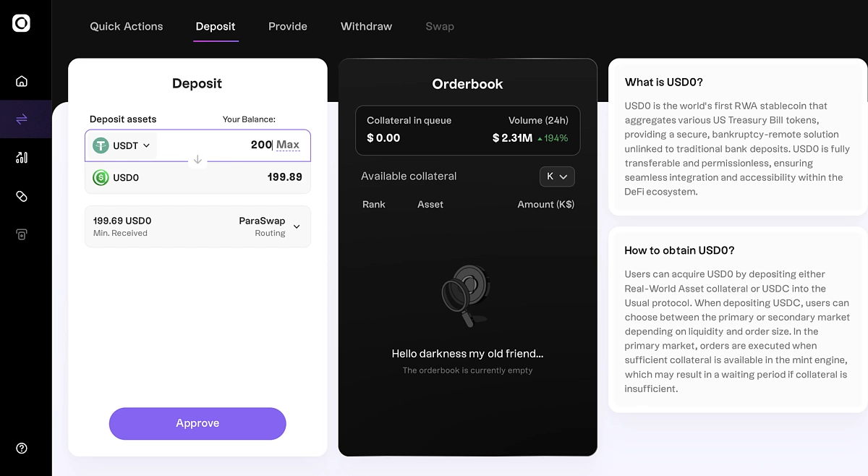Image resolution: width=868 pixels, height=476 pixels.
Task: Click the empty orderbook magnifier illustration
Action: [x=467, y=294]
